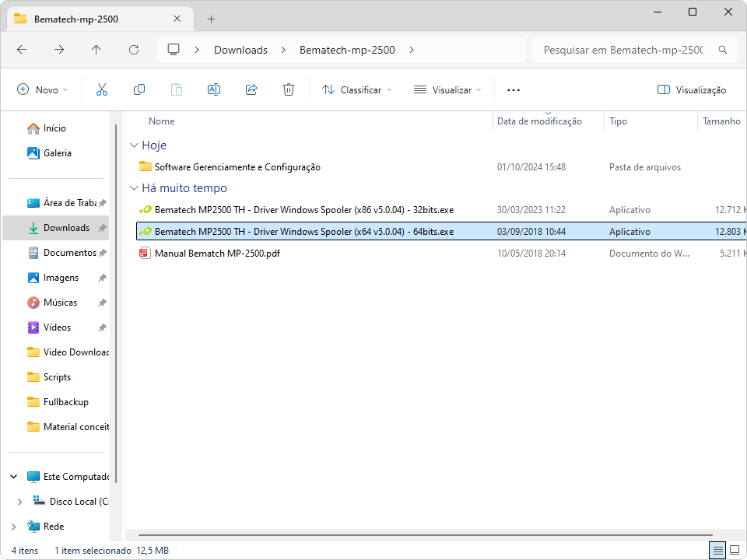Open the Classificar sort dropdown
The image size is (747, 560).
357,89
